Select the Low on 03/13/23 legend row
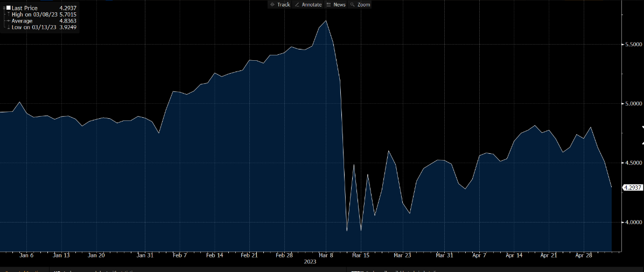 [x=31, y=27]
